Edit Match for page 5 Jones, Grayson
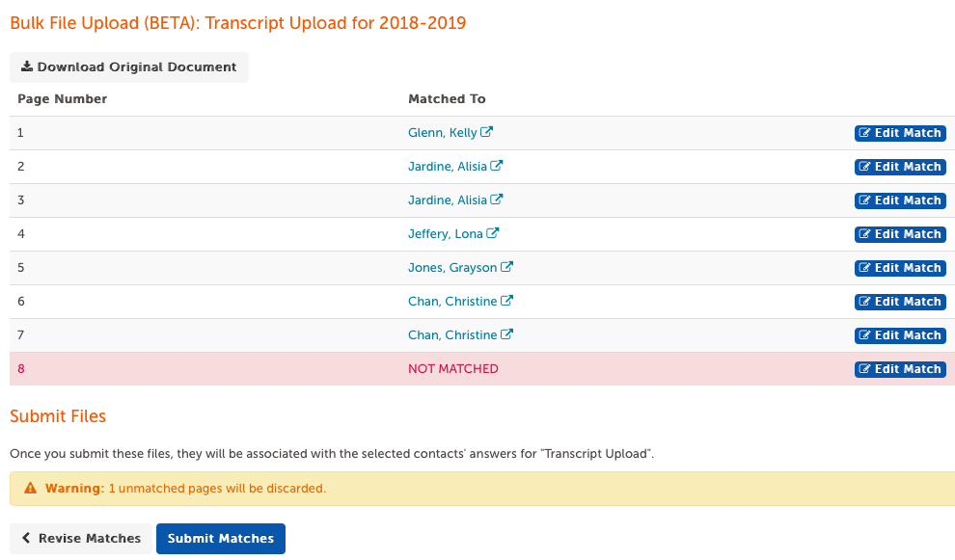Viewport: 955px width, 560px height. pos(900,268)
